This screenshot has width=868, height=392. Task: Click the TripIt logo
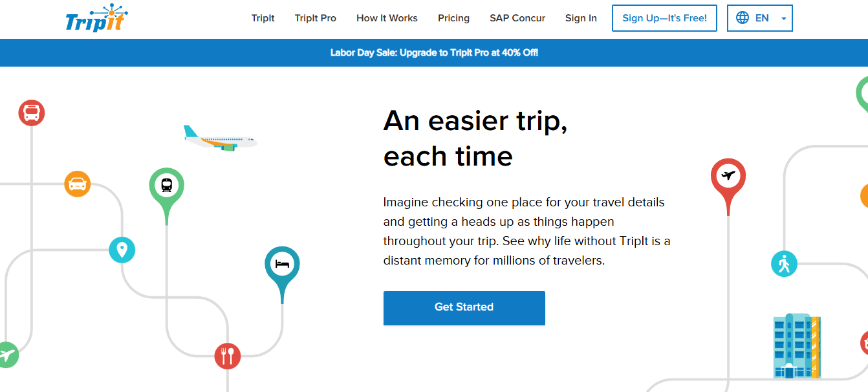pos(97,18)
